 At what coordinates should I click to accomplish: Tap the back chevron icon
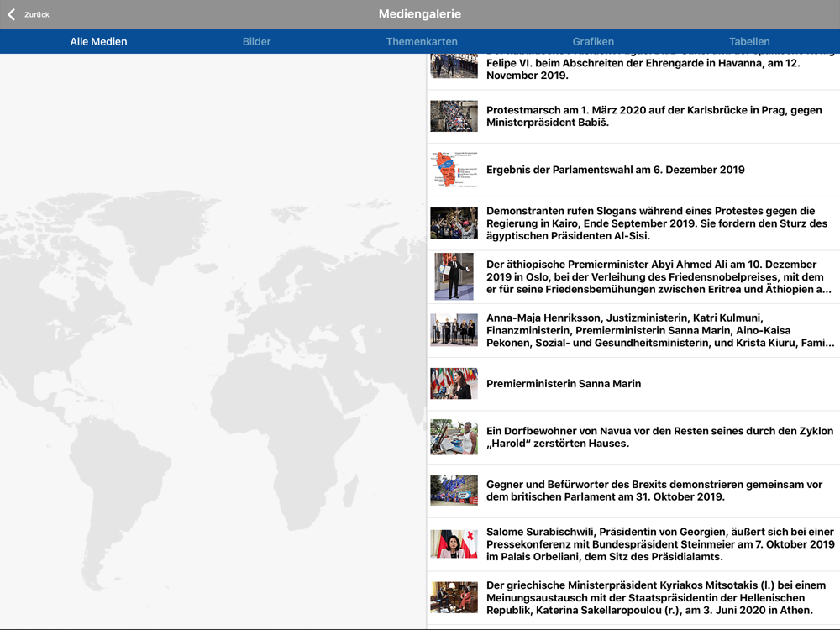[11, 14]
